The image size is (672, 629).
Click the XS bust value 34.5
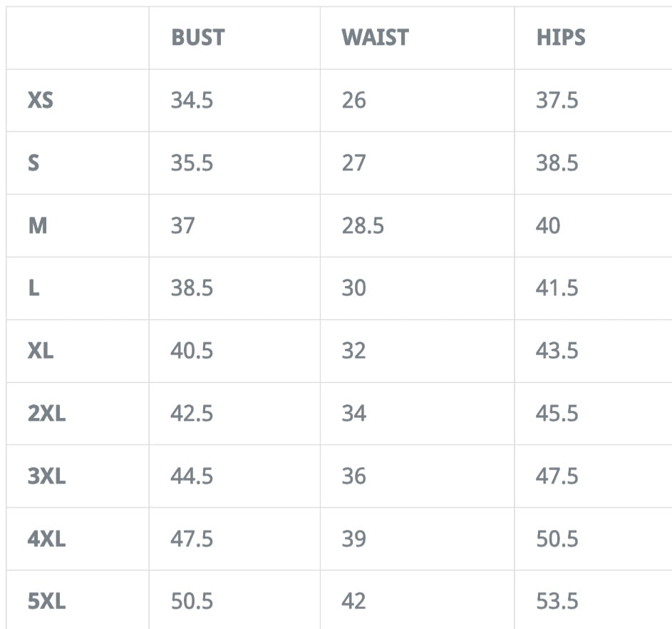click(x=191, y=101)
